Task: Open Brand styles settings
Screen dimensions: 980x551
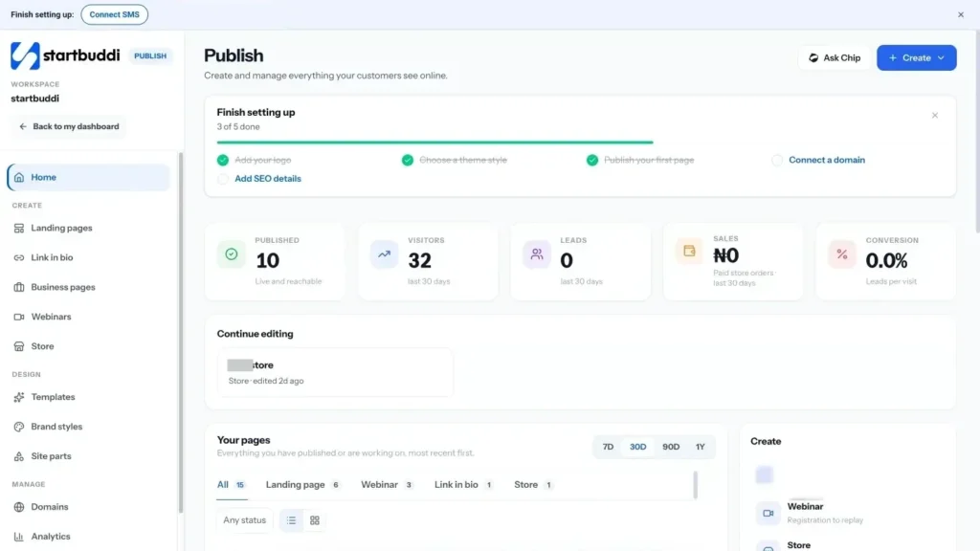Action: click(56, 427)
